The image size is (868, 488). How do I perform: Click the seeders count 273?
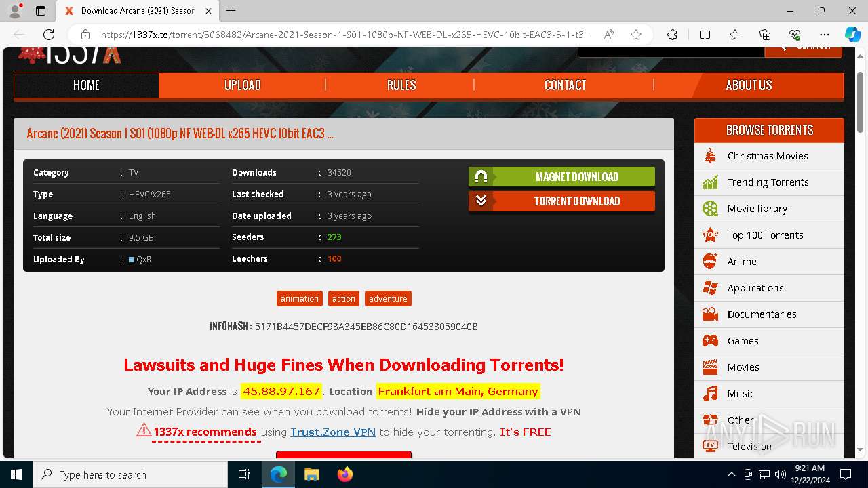tap(334, 237)
